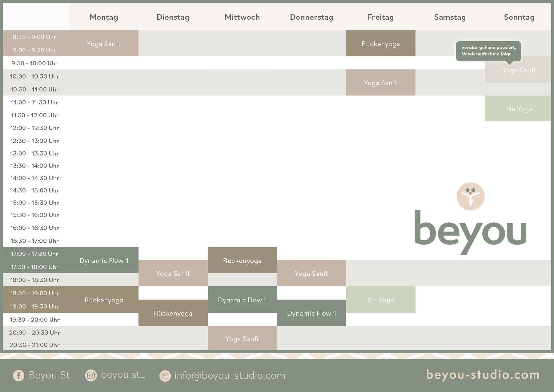Click the Facebook icon in the footer
Image resolution: width=554 pixels, height=392 pixels.
pos(18,375)
